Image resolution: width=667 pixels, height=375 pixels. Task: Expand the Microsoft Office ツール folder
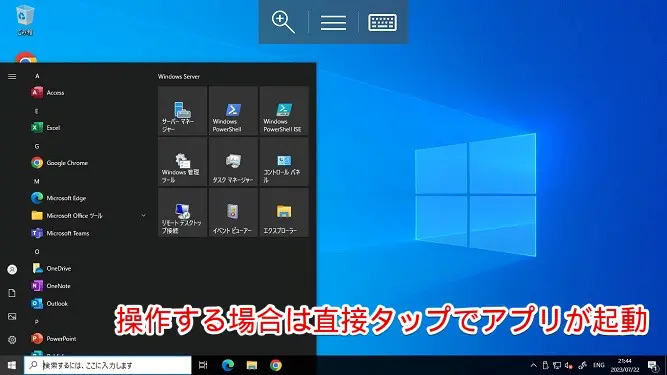pyautogui.click(x=89, y=216)
